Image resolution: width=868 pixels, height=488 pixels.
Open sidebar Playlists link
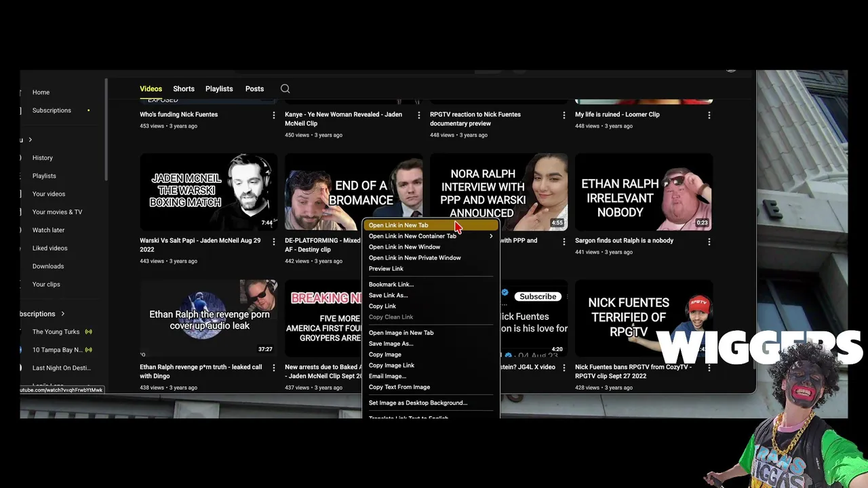coord(44,176)
